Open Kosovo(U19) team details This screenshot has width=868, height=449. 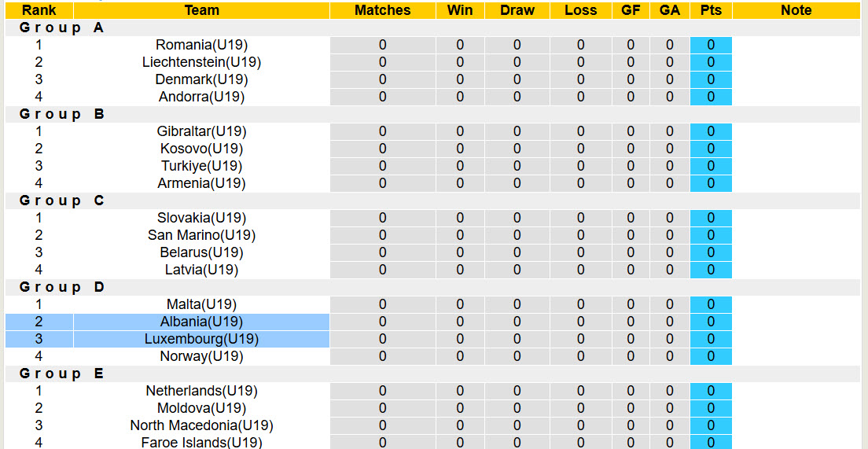coord(201,149)
